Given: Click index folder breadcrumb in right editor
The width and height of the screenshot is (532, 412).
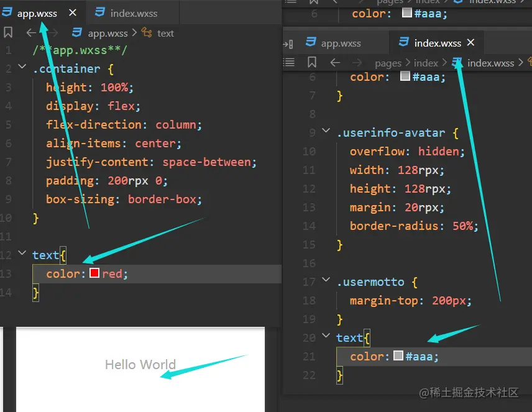Looking at the screenshot, I should point(426,63).
